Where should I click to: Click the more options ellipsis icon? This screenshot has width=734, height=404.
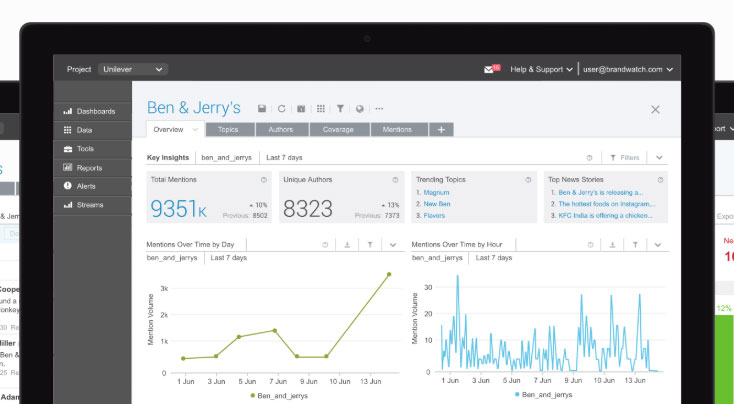pos(378,109)
